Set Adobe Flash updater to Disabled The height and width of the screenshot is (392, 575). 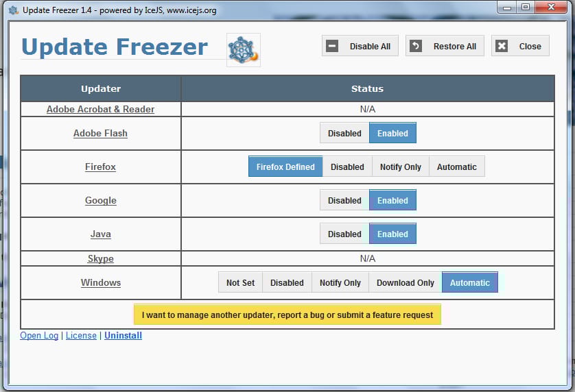(x=344, y=134)
